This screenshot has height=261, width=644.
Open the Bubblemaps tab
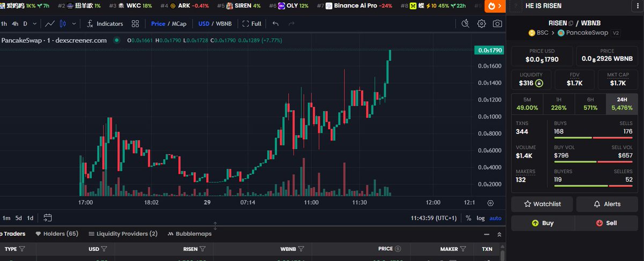(x=190, y=234)
